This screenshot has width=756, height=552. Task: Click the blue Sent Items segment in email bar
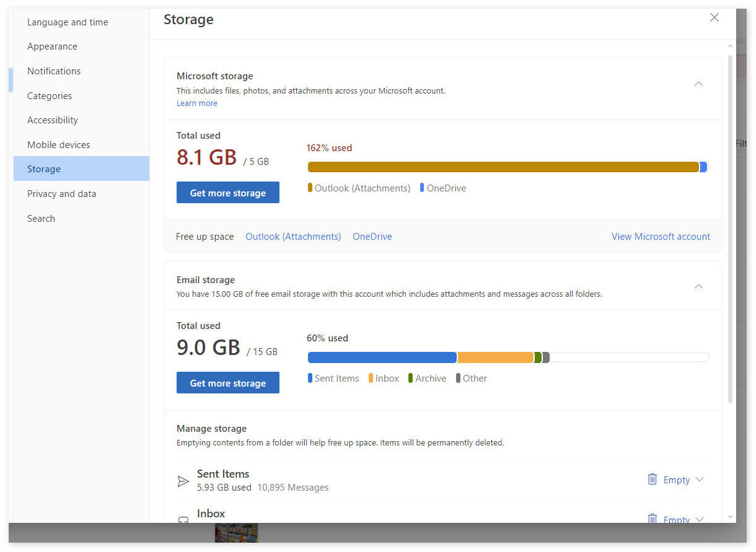click(382, 357)
